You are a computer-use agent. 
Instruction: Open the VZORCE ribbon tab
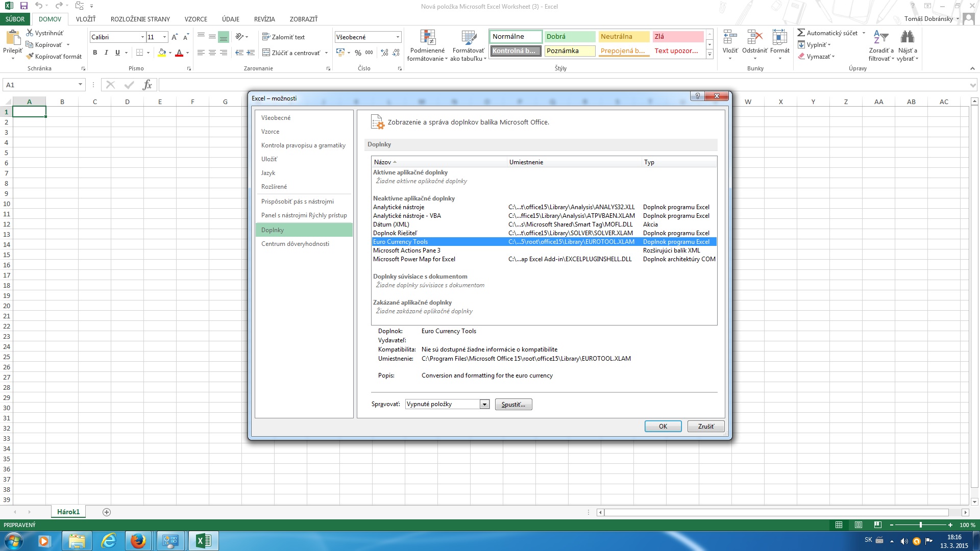(x=195, y=19)
